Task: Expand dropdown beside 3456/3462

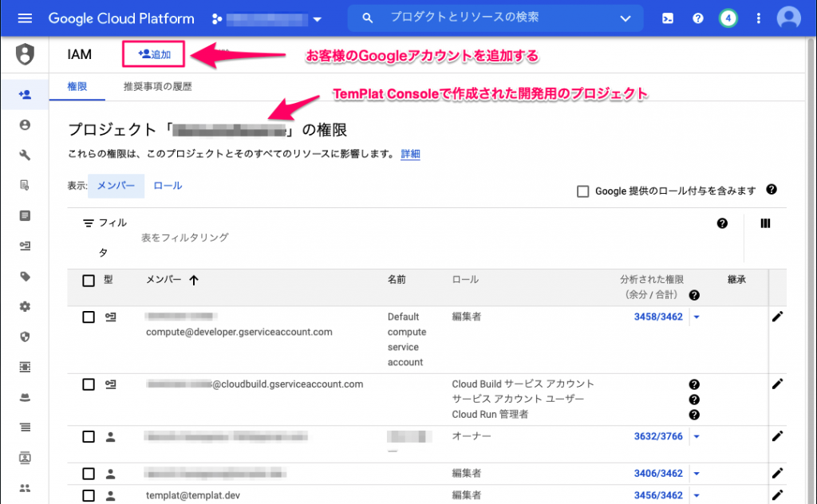Action: (x=697, y=495)
